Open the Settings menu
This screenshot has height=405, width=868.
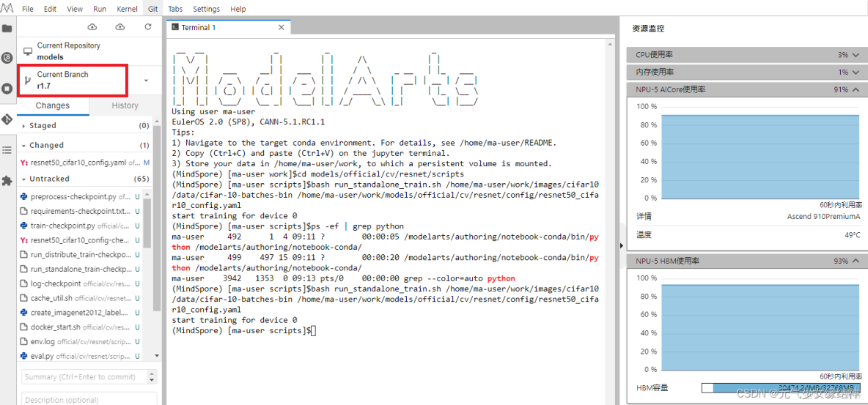pos(207,9)
